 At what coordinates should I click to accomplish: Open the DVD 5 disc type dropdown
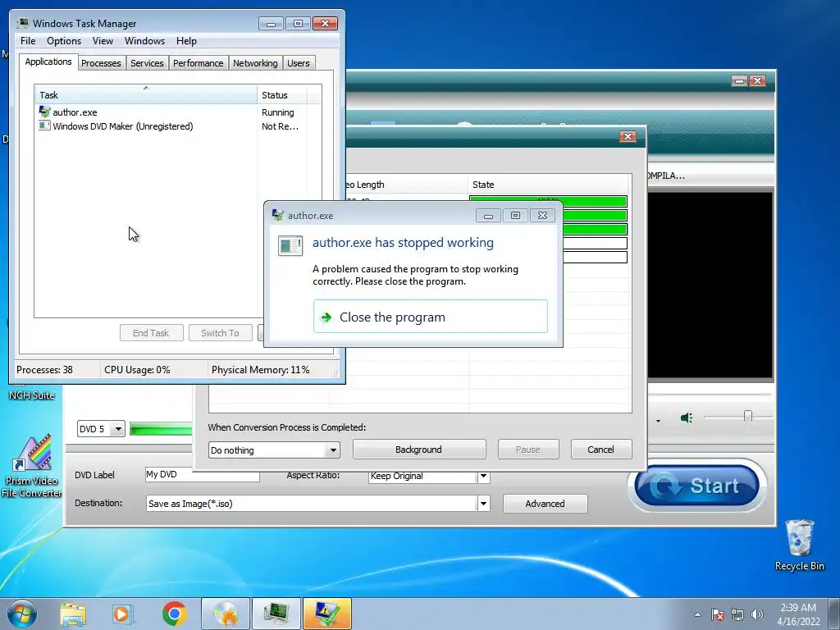[x=118, y=429]
